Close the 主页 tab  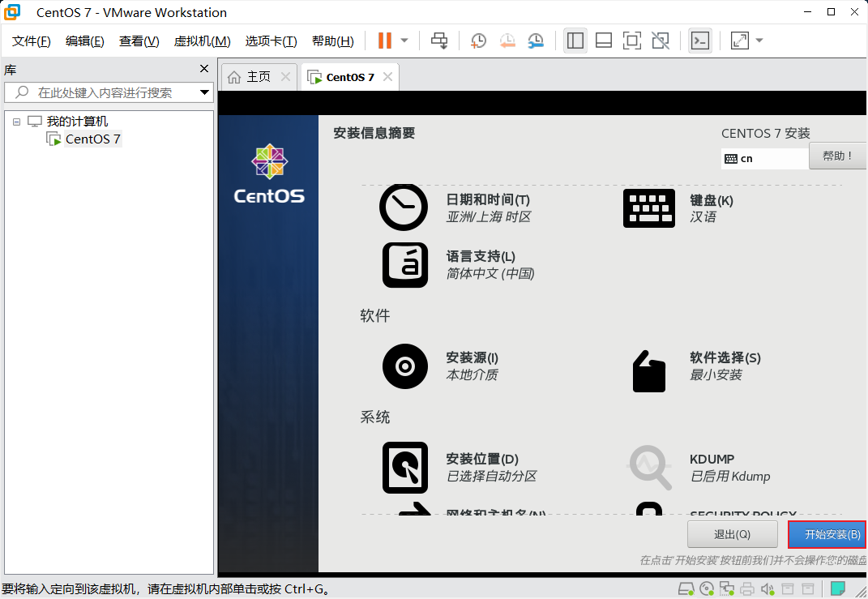(x=285, y=77)
